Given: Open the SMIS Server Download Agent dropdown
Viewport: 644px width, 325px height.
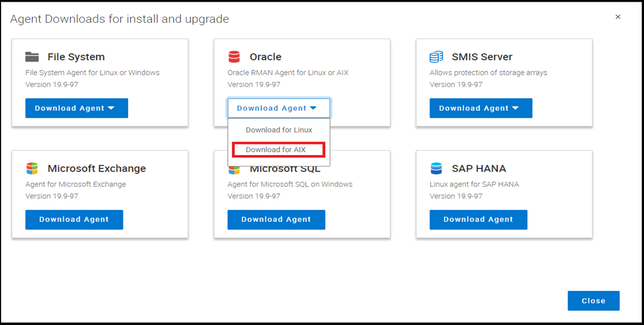Looking at the screenshot, I should [481, 108].
